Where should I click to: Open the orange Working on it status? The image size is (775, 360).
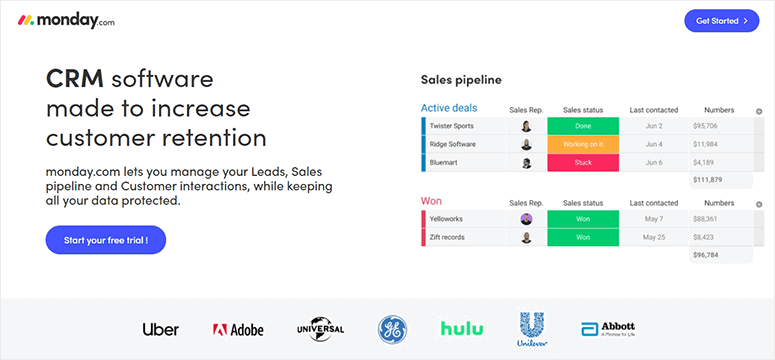tap(583, 144)
